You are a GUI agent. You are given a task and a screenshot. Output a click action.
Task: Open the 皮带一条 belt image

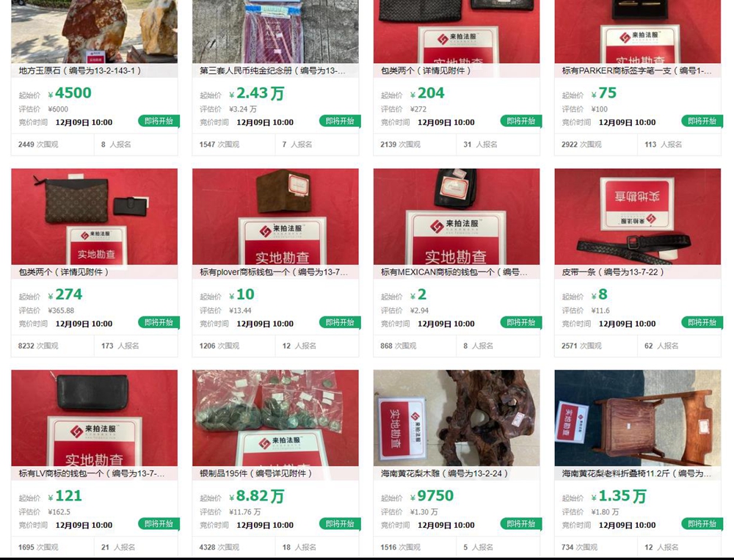coord(638,217)
